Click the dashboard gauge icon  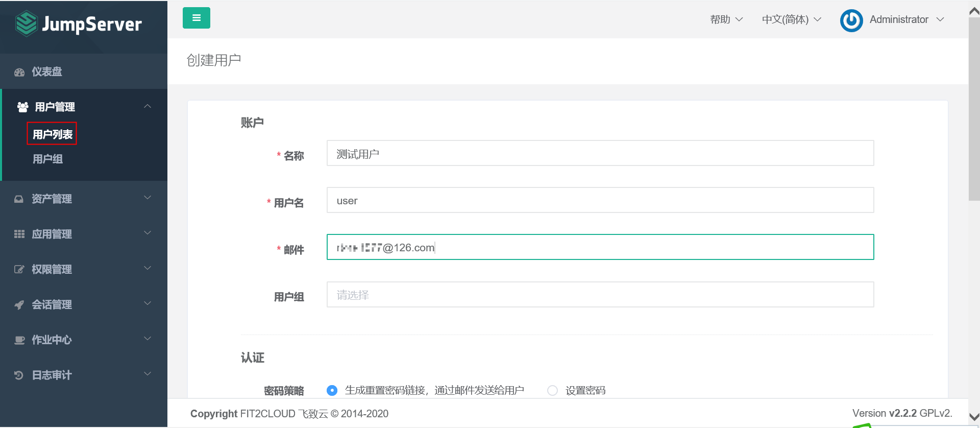point(19,72)
